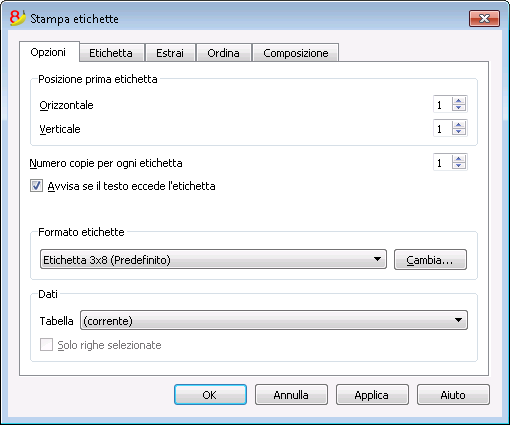Click the Cambia... button
Viewport: 510px width, 425px height.
[430, 260]
